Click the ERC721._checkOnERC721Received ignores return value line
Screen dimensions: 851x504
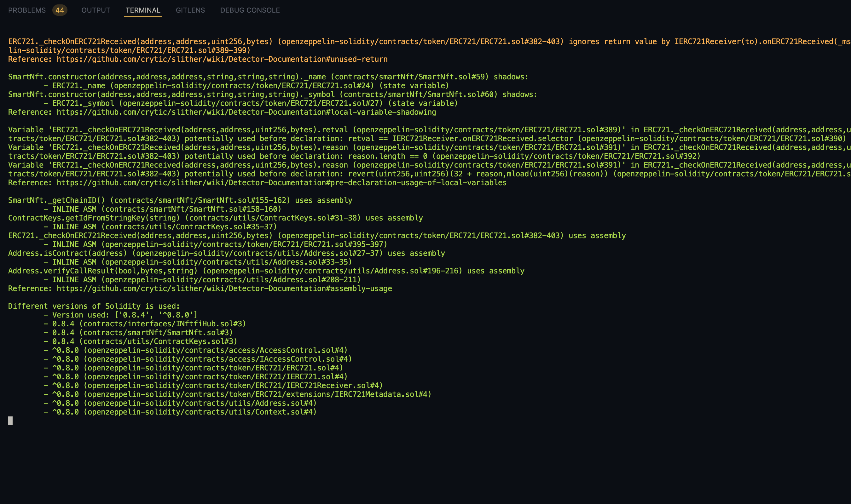(x=429, y=46)
